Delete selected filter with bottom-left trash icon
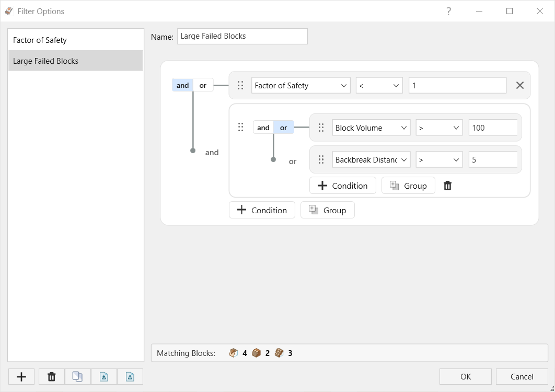 pos(52,377)
